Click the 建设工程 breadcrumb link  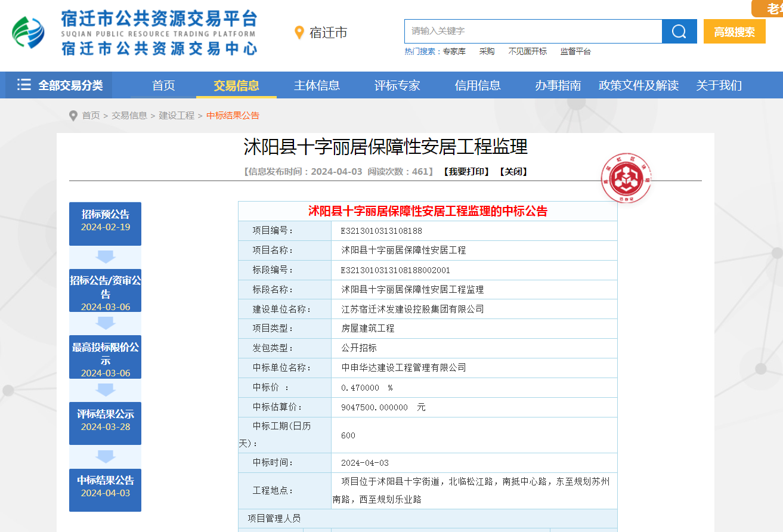tap(177, 116)
